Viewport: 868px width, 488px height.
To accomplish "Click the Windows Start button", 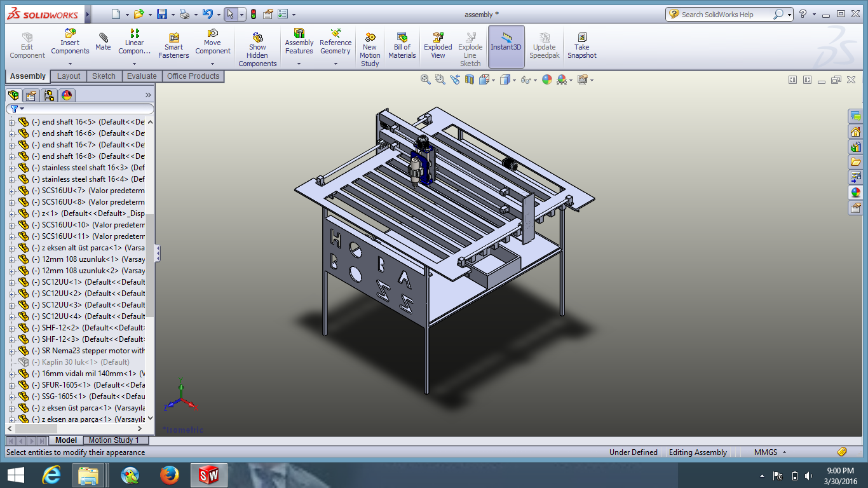I will point(15,475).
